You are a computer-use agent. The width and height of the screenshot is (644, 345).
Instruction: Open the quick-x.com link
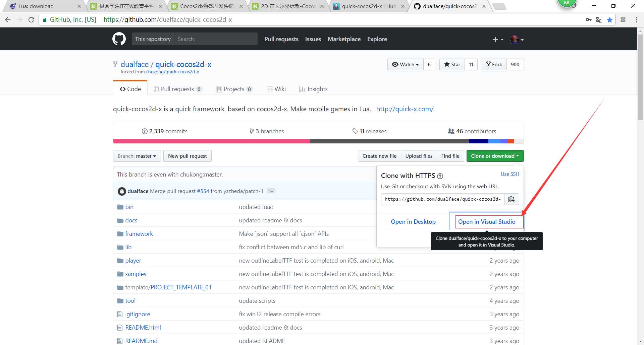tap(405, 109)
